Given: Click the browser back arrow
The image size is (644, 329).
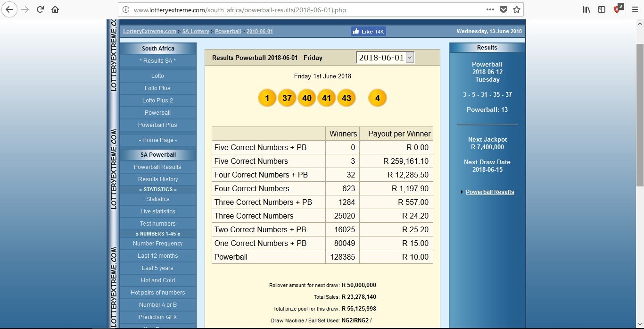Looking at the screenshot, I should (x=10, y=9).
